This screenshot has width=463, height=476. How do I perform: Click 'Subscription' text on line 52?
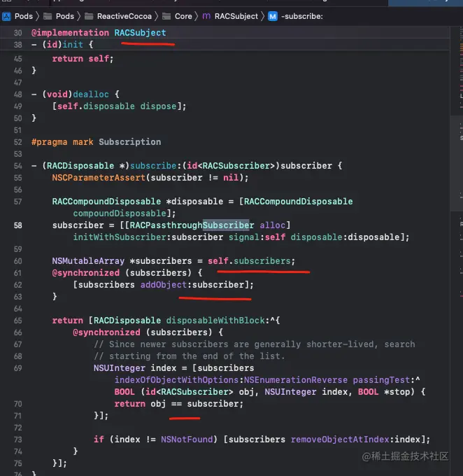point(130,142)
